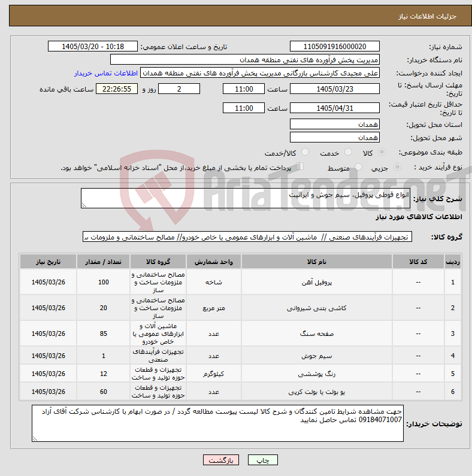Select the پروفیل آهن item name cell
This screenshot has height=476, width=472.
(x=316, y=283)
